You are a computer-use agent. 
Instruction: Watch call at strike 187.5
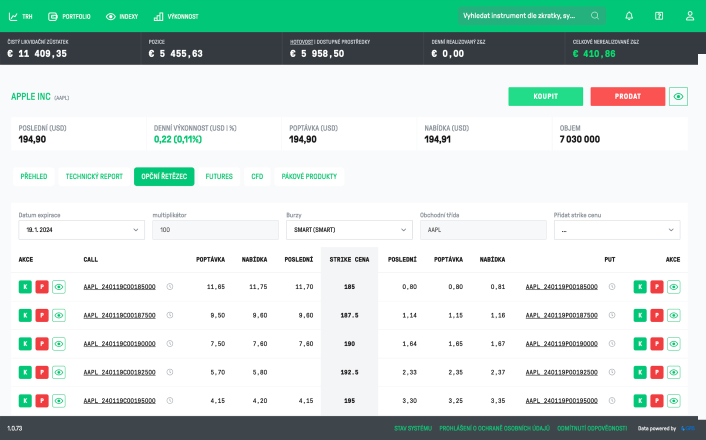tap(59, 315)
